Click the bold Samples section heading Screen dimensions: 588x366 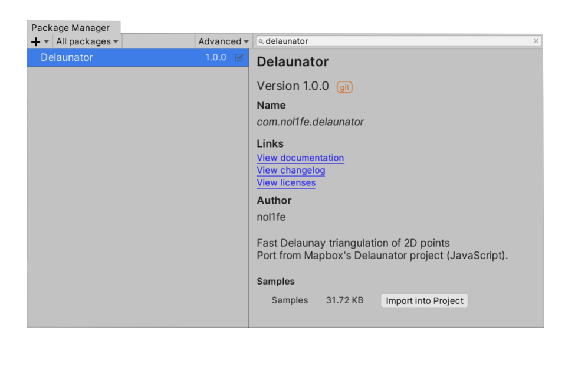(275, 281)
